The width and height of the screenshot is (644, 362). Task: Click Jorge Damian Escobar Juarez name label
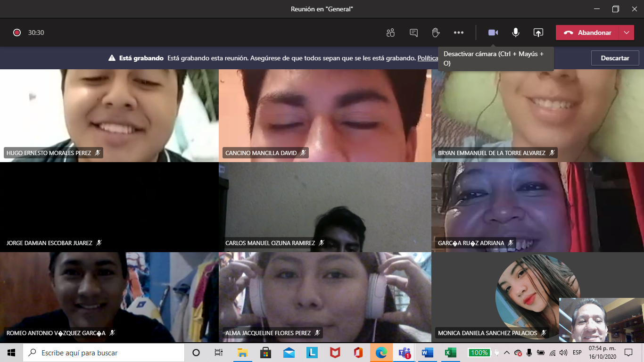pyautogui.click(x=50, y=243)
